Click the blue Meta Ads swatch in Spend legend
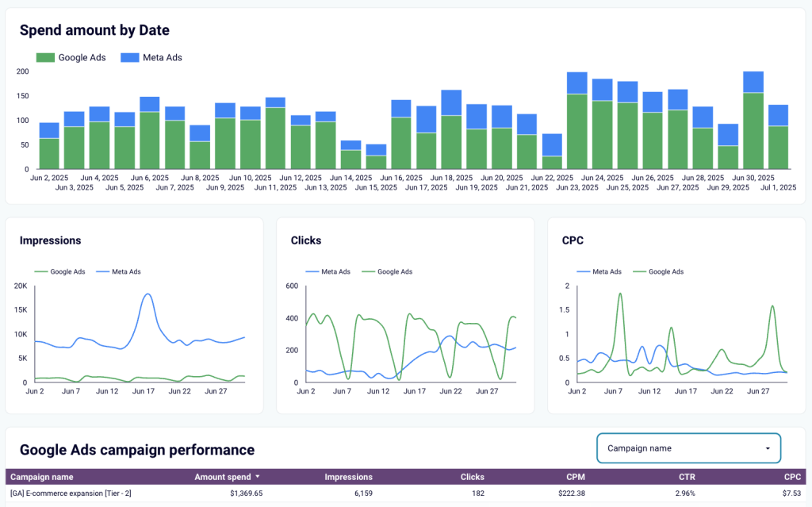Image resolution: width=812 pixels, height=507 pixels. (129, 58)
